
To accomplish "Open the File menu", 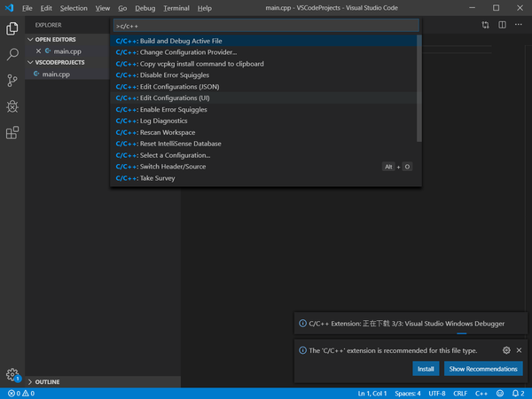I will pyautogui.click(x=27, y=8).
